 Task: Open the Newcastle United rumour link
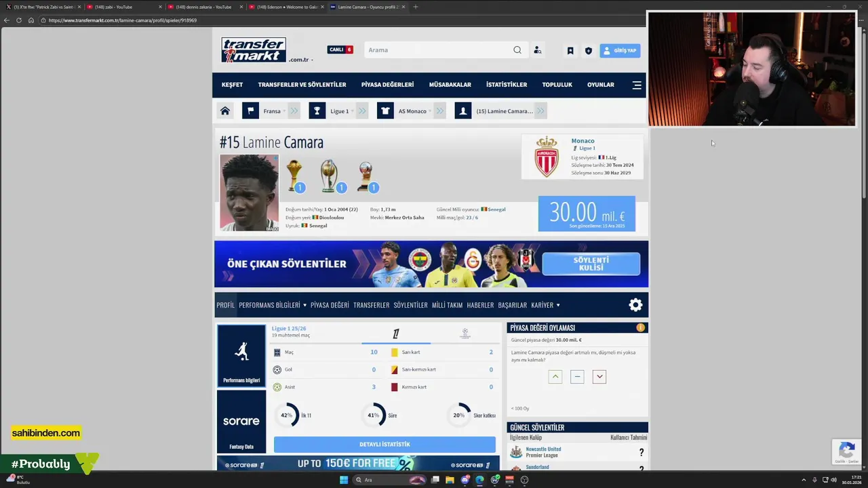[543, 449]
